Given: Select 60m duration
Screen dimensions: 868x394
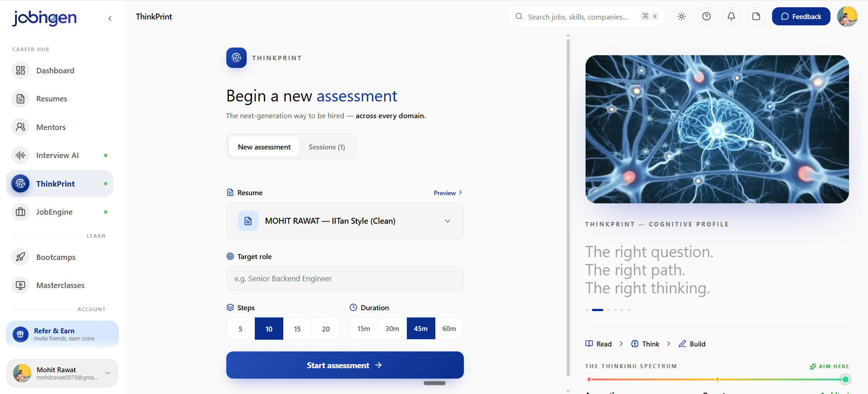Looking at the screenshot, I should pyautogui.click(x=449, y=328).
